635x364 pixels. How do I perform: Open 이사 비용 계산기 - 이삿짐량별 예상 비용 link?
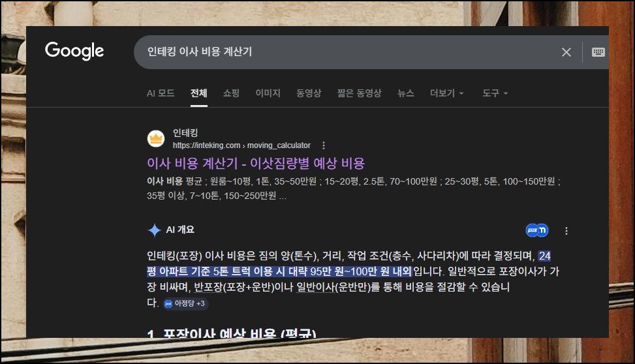(256, 163)
